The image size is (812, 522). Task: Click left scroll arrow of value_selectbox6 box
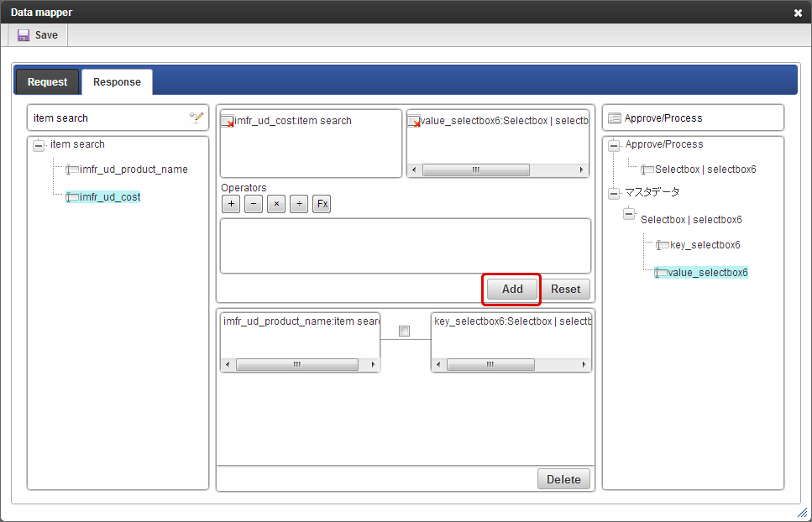coord(414,170)
